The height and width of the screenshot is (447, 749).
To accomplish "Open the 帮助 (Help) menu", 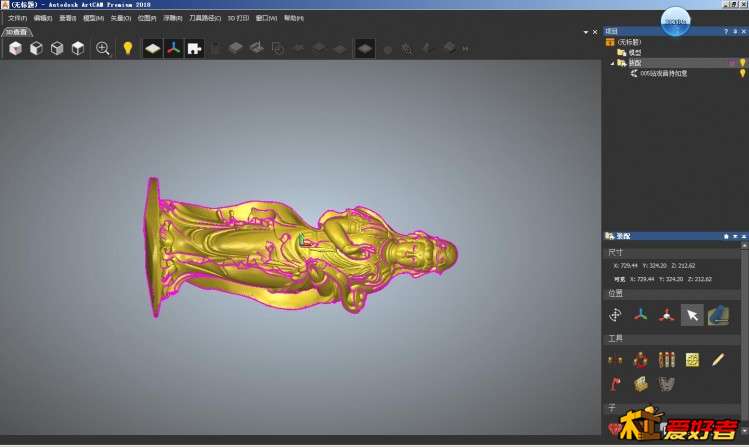I will [x=294, y=18].
